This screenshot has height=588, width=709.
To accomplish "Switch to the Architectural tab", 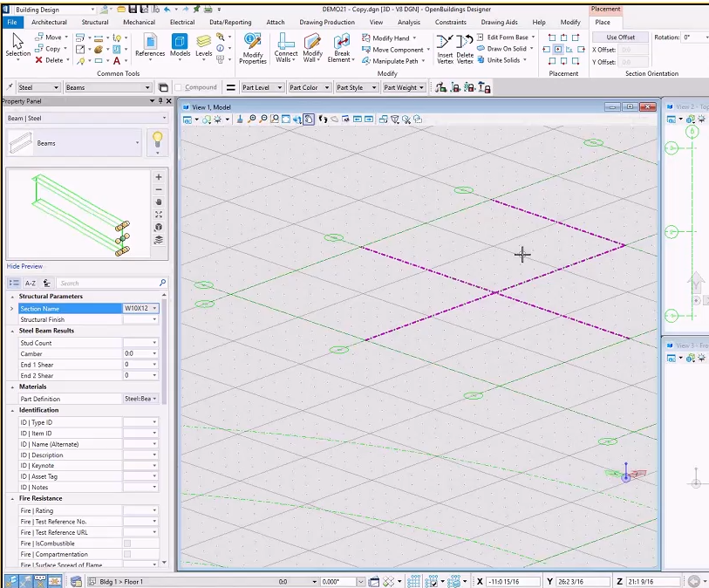I will tap(49, 22).
